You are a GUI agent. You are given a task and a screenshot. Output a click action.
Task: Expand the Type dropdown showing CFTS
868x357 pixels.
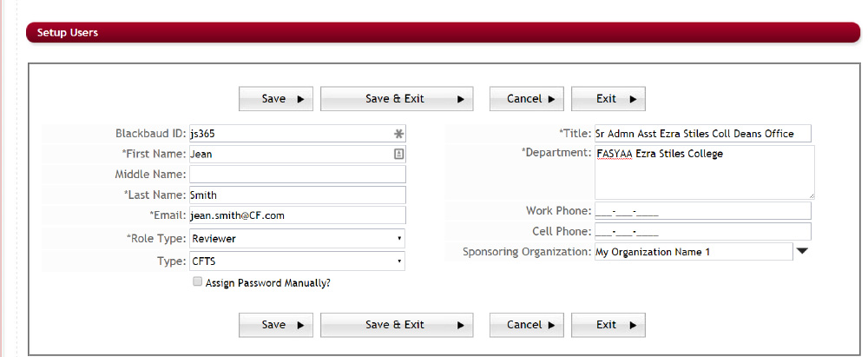[297, 261]
